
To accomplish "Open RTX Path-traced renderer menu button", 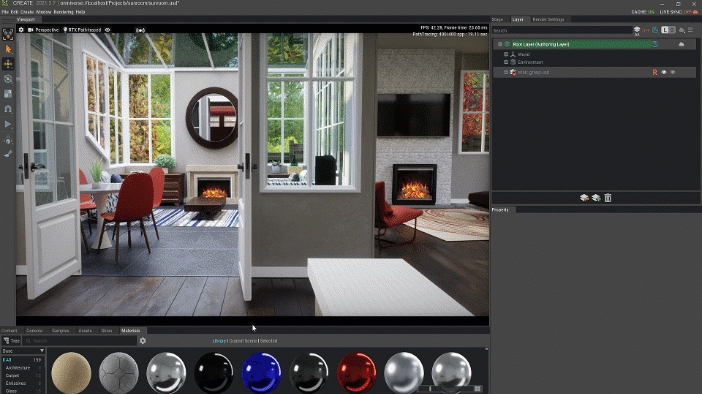I will (82, 30).
